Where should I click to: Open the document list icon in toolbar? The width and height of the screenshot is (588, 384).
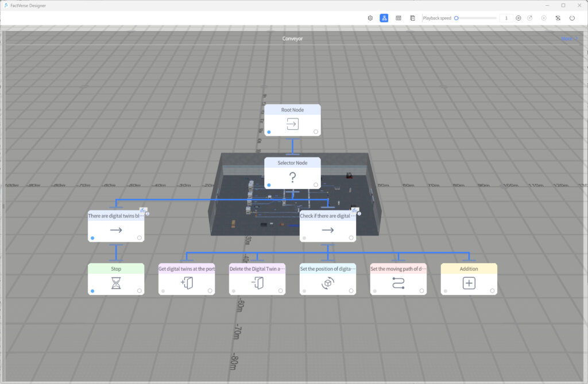pos(412,18)
